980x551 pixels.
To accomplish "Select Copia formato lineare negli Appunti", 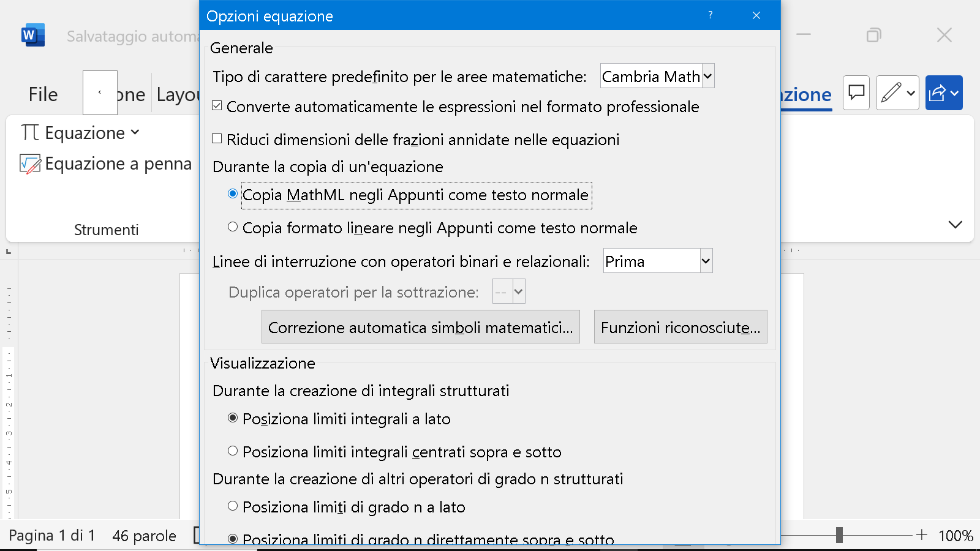I will (x=233, y=227).
